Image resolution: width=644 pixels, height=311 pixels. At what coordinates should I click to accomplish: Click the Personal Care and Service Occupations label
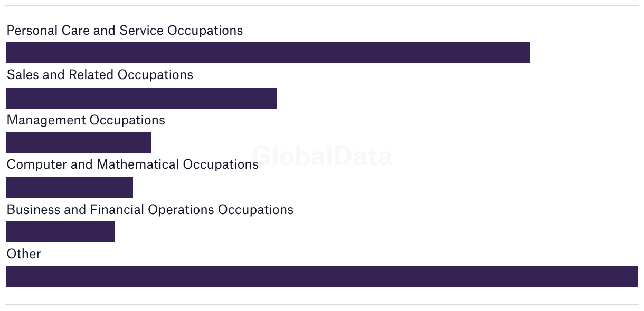click(x=125, y=31)
